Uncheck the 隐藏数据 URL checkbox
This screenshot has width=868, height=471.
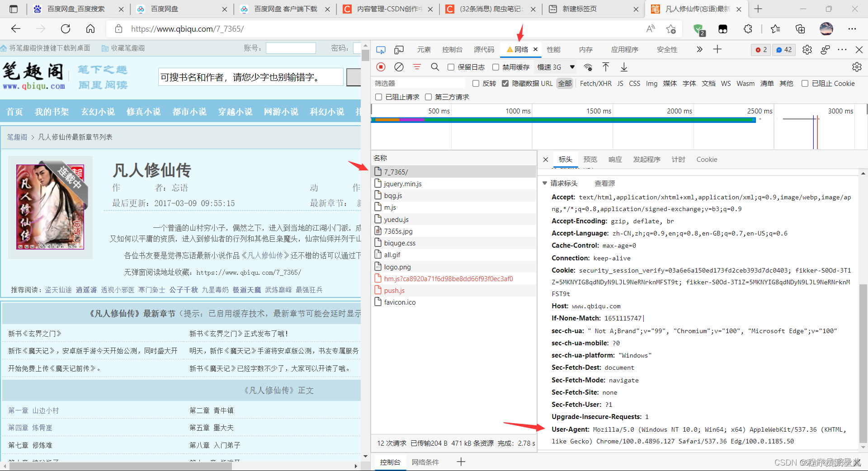(x=505, y=84)
